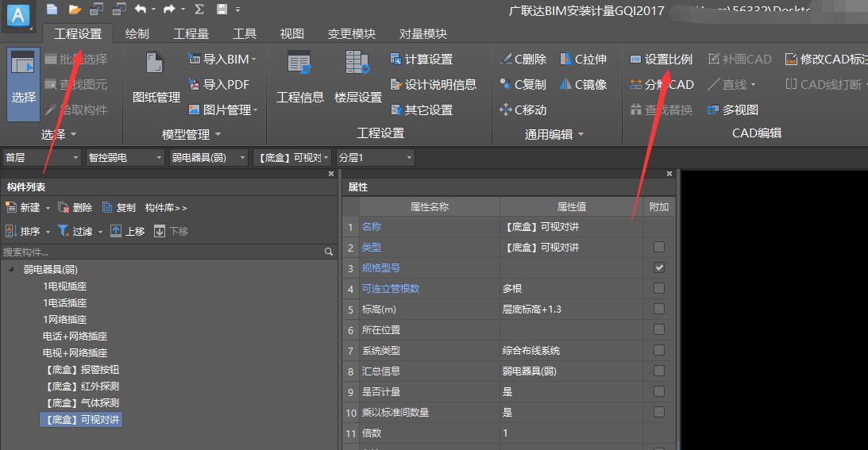Open the 分层1 layer dropdown
868x450 pixels.
coord(375,158)
